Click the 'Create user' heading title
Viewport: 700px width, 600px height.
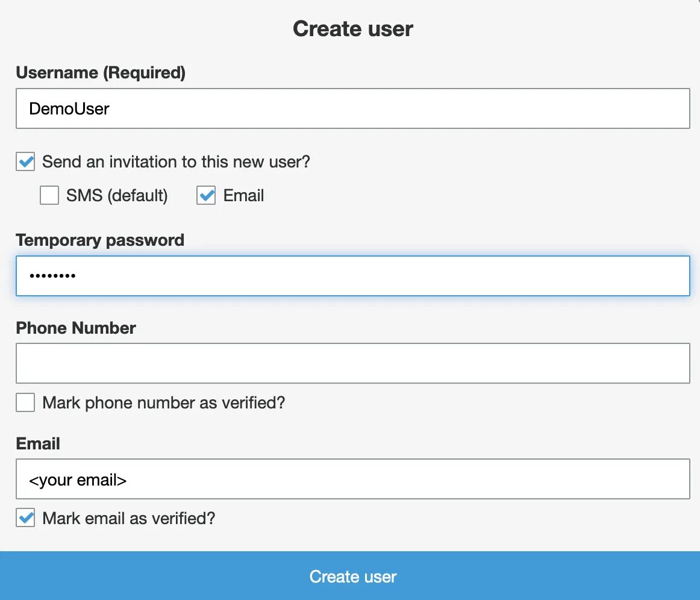coord(353,29)
